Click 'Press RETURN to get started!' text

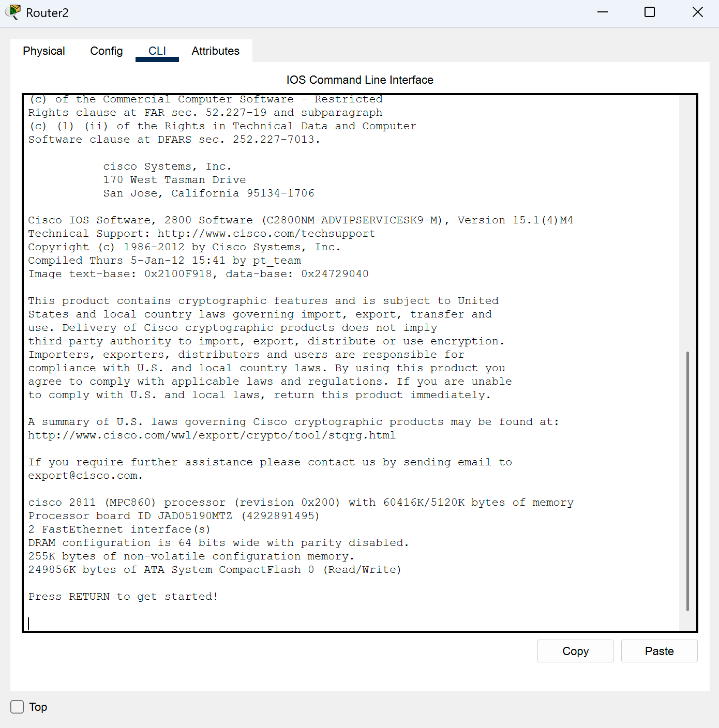pyautogui.click(x=123, y=597)
